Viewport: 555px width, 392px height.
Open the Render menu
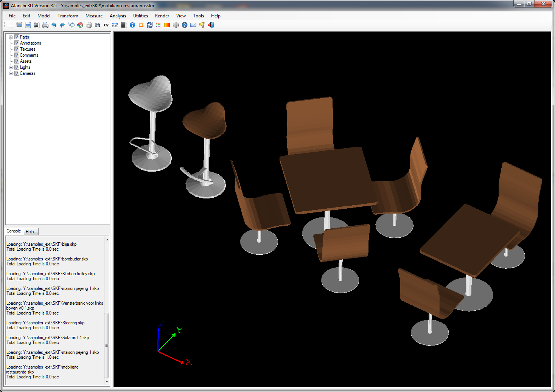tap(162, 16)
